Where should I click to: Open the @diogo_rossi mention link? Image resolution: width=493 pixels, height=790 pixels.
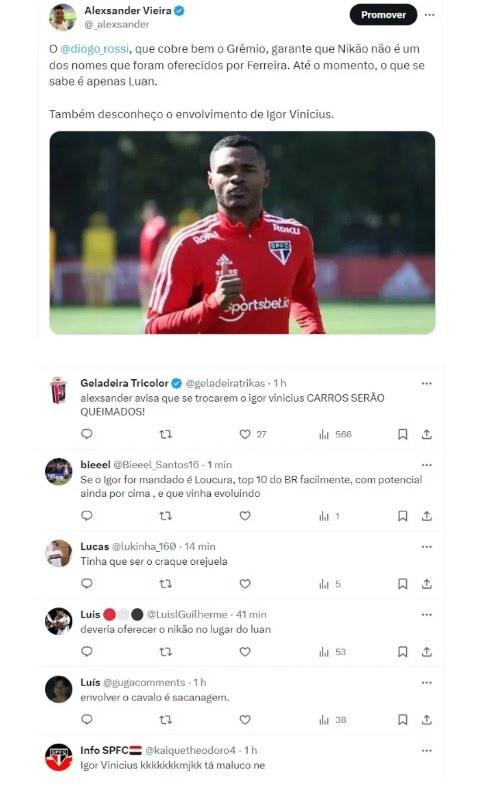(x=95, y=49)
